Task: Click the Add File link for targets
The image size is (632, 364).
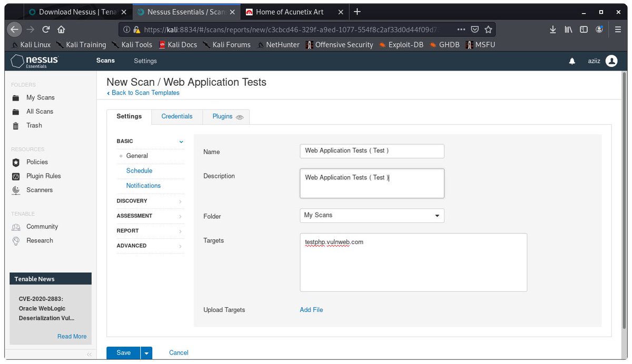Action: pos(311,310)
